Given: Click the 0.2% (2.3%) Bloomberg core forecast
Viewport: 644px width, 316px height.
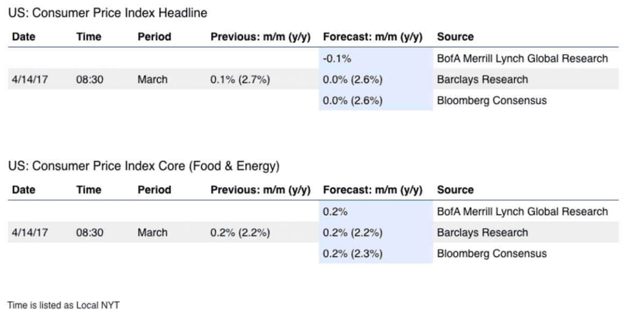Looking at the screenshot, I should coord(353,254).
